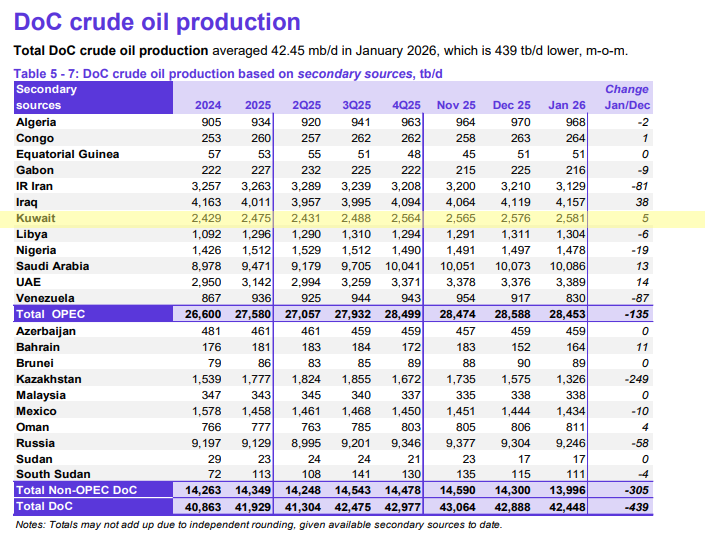The image size is (705, 535).
Task: Click the '2024' column header
Action: pos(208,105)
